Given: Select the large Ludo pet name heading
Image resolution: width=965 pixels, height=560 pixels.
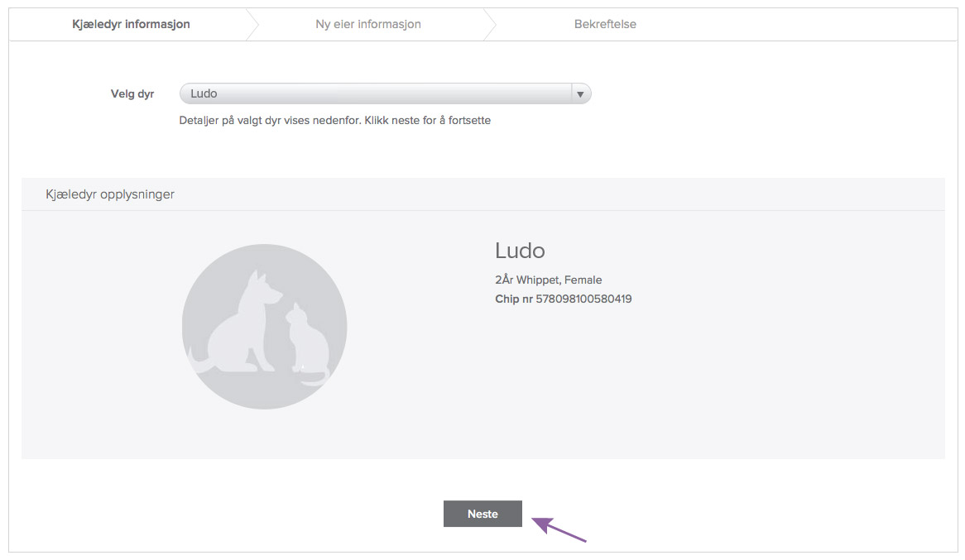Looking at the screenshot, I should [x=520, y=251].
